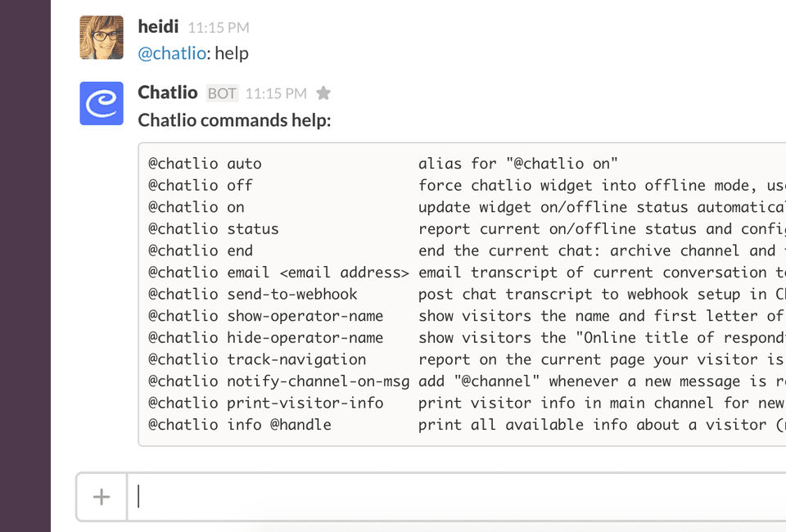
Task: Click the "@chatlio info @handle" command text
Action: pos(239,425)
